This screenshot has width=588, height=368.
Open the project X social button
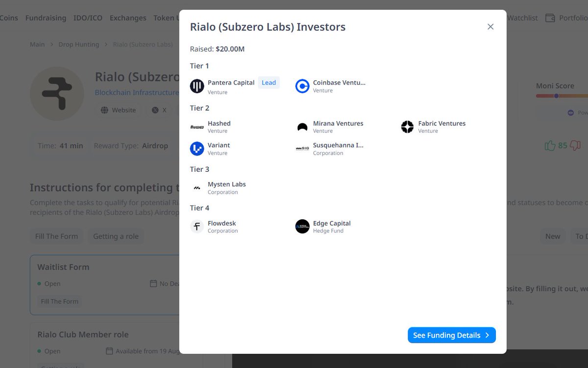point(160,110)
